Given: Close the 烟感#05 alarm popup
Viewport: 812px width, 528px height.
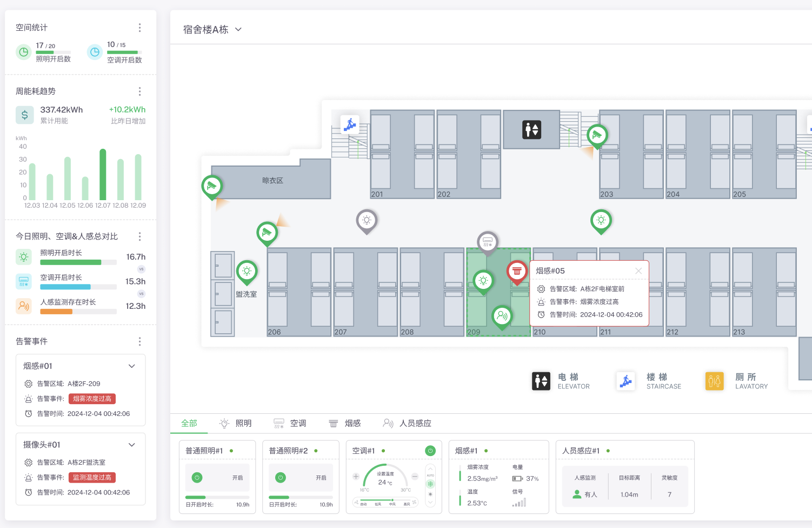Looking at the screenshot, I should (x=638, y=271).
